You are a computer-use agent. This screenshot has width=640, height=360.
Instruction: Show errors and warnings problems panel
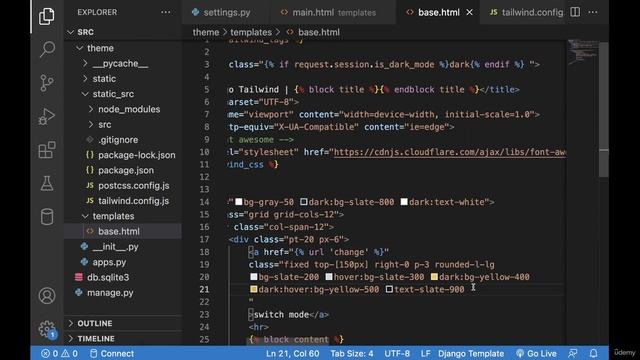[x=59, y=353]
